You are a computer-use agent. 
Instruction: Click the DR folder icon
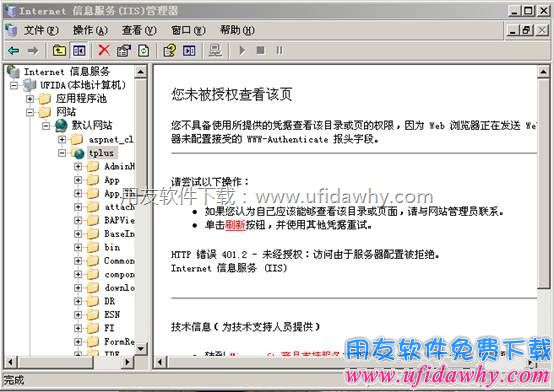click(93, 301)
